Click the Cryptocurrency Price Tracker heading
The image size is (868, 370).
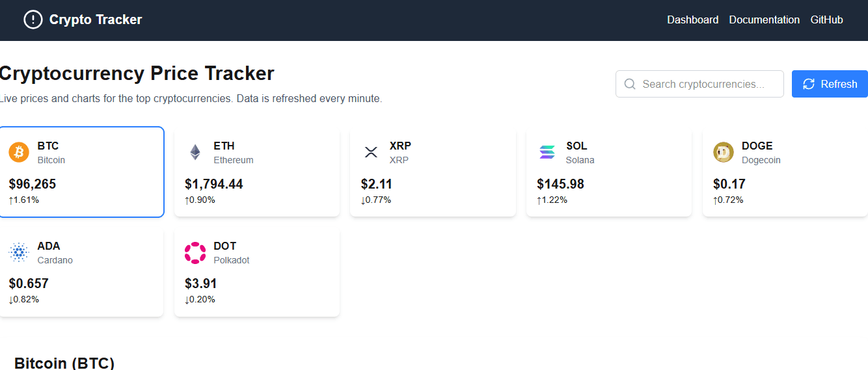[137, 73]
